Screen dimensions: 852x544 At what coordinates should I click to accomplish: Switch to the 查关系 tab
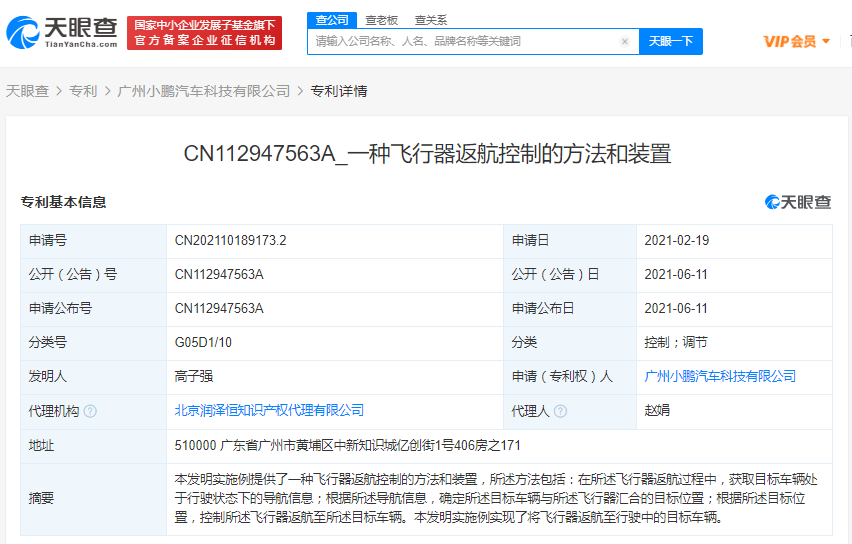tap(431, 20)
